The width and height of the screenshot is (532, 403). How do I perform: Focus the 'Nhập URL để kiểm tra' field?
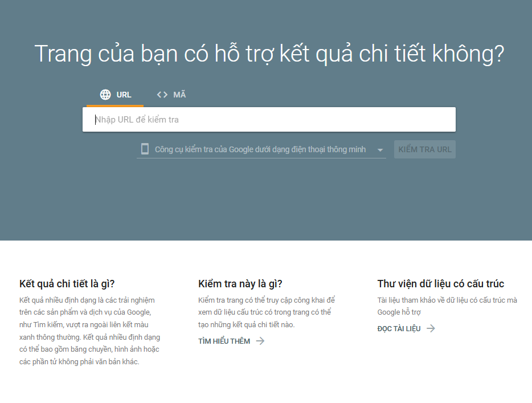tap(269, 120)
